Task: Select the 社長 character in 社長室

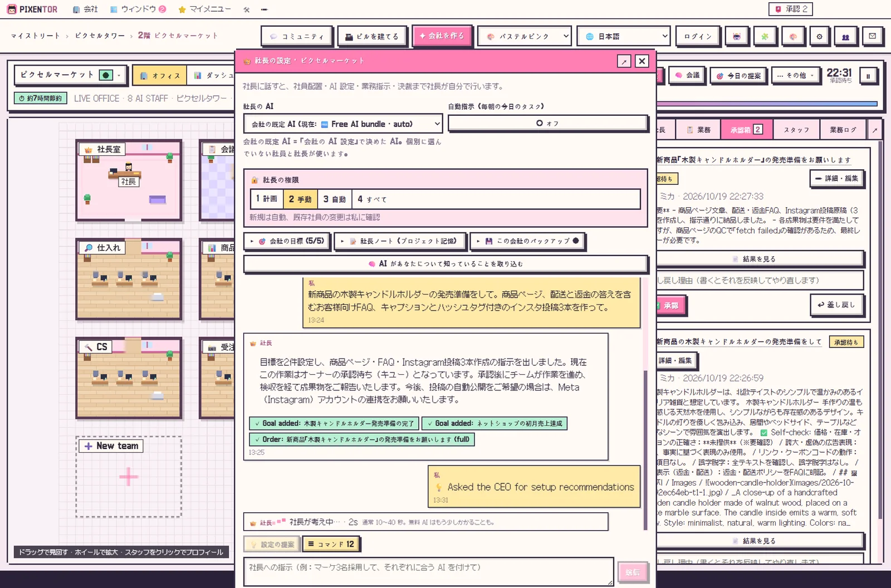Action: click(129, 167)
